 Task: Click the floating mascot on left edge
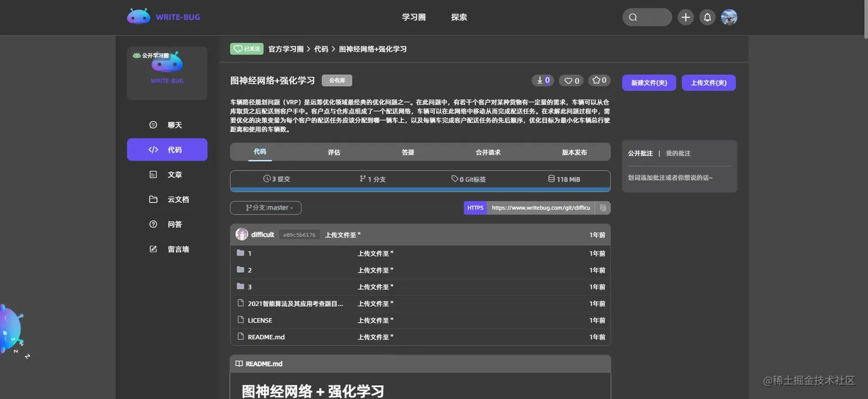(x=11, y=330)
